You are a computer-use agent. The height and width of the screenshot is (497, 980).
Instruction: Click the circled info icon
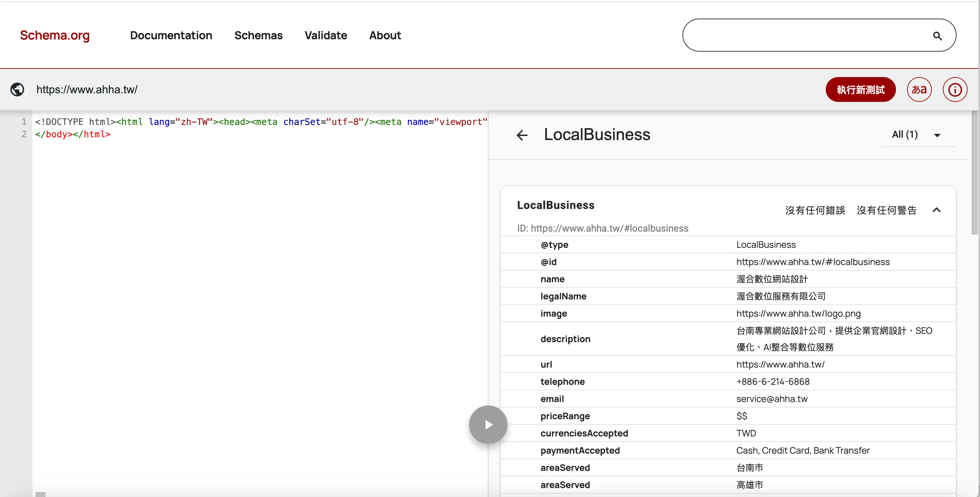[955, 89]
